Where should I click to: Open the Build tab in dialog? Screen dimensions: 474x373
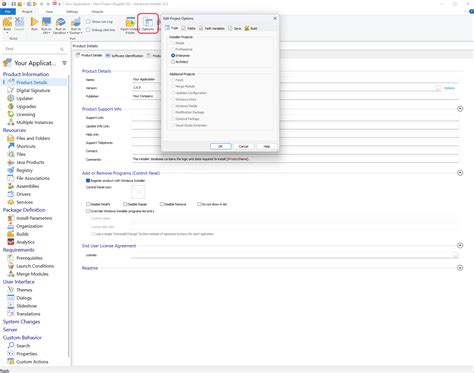click(x=251, y=28)
